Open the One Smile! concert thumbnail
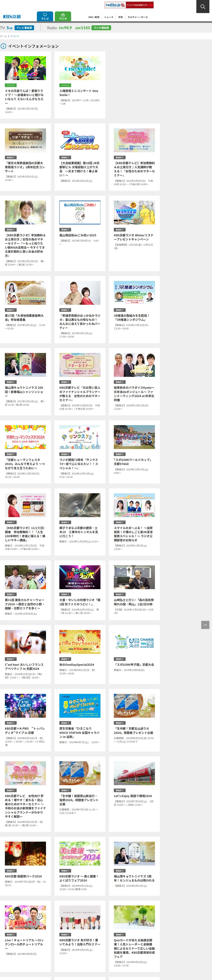 80,68
